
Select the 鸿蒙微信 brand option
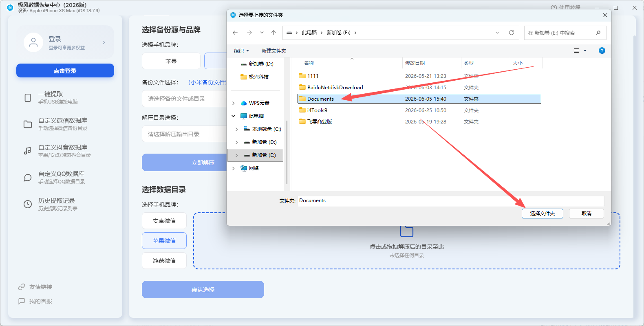(x=164, y=261)
